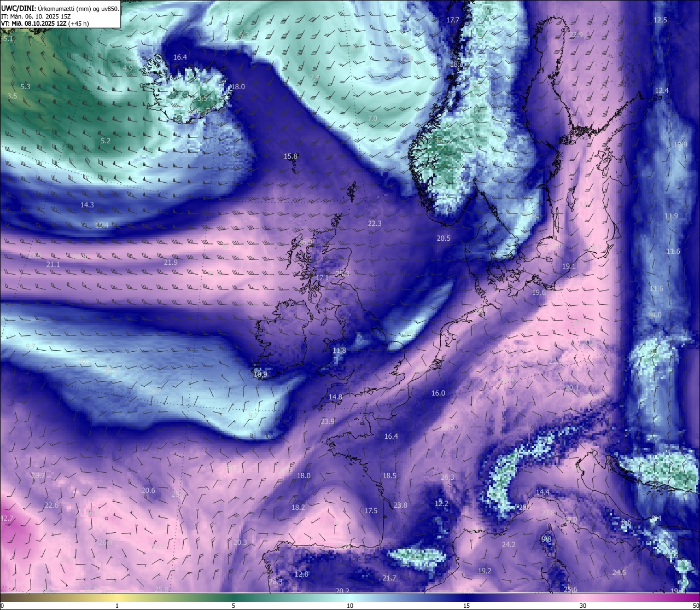Click the "IT: Mán. 06. 10. 2025 15Z" line

click(36, 16)
